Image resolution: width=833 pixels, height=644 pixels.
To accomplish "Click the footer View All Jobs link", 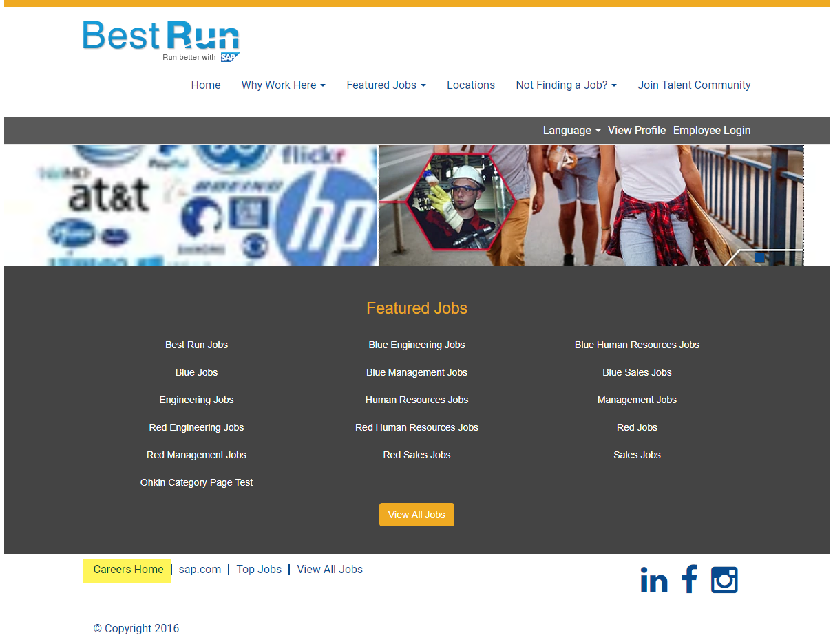I will click(330, 570).
